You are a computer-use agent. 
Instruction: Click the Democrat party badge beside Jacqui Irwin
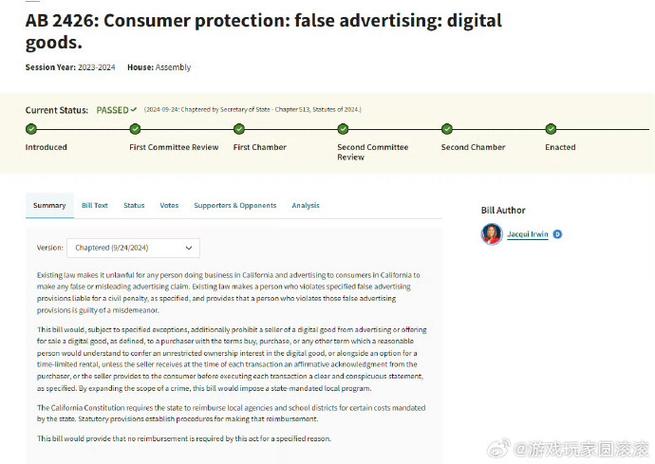(x=557, y=234)
